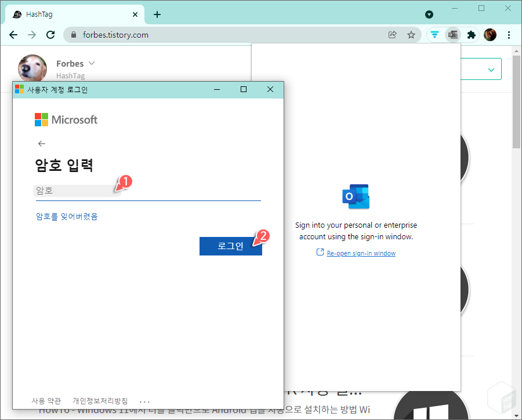Click the browser profile avatar
The image size is (522, 420).
pos(490,35)
